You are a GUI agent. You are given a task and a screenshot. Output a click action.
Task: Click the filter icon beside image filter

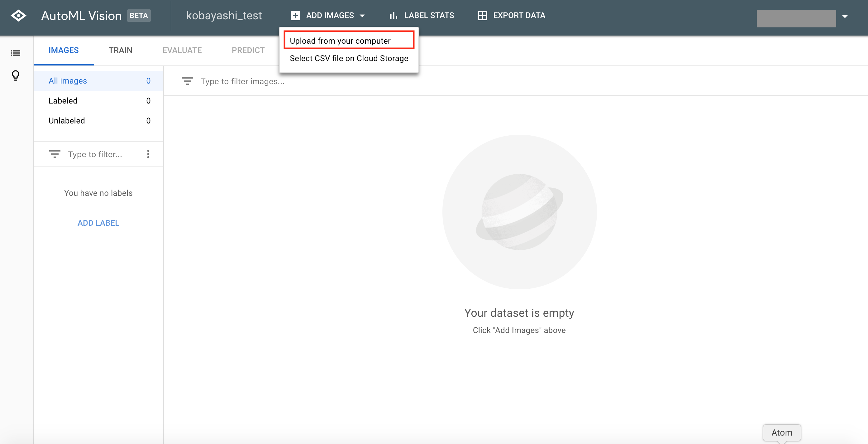coord(187,81)
